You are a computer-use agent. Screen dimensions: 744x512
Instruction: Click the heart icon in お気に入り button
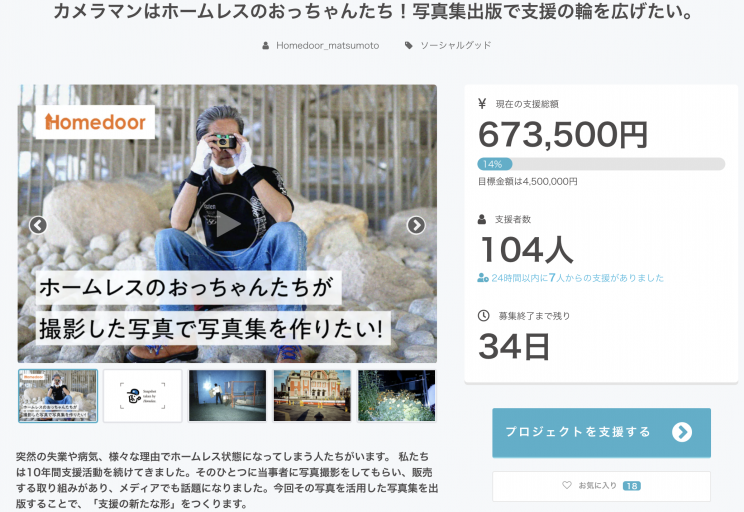pyautogui.click(x=567, y=485)
